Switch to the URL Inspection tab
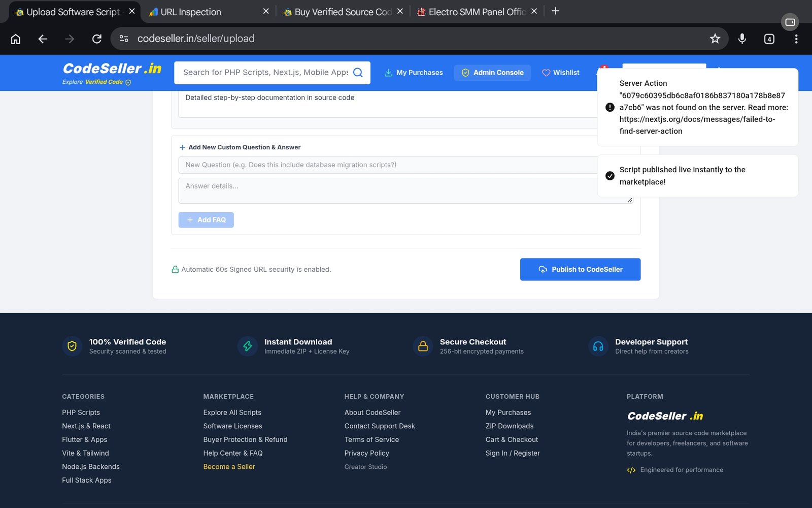 (x=208, y=12)
